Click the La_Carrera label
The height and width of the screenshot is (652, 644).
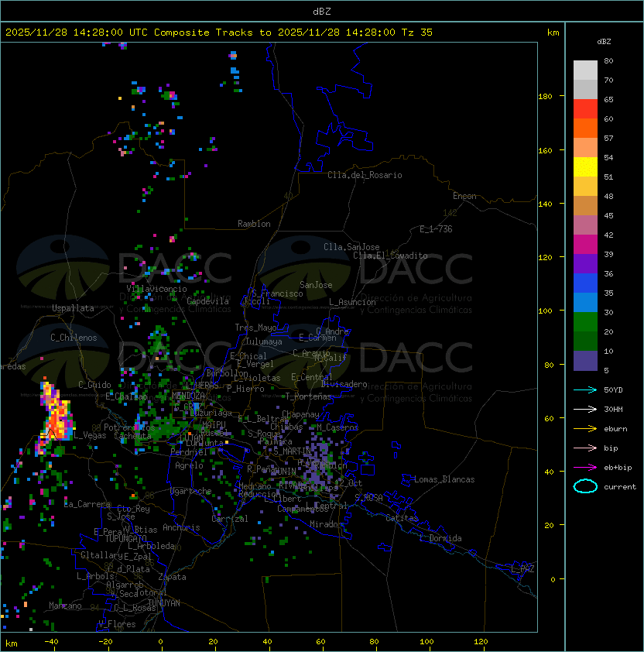[87, 504]
